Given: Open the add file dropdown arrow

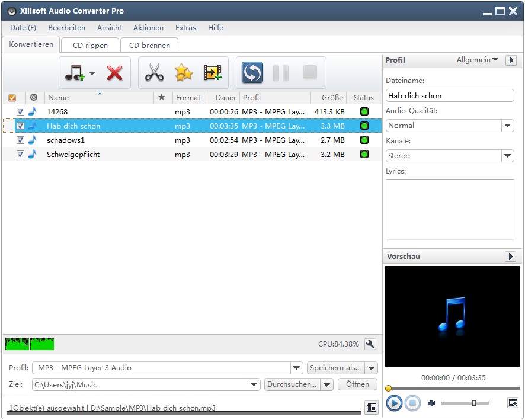Looking at the screenshot, I should pyautogui.click(x=92, y=73).
